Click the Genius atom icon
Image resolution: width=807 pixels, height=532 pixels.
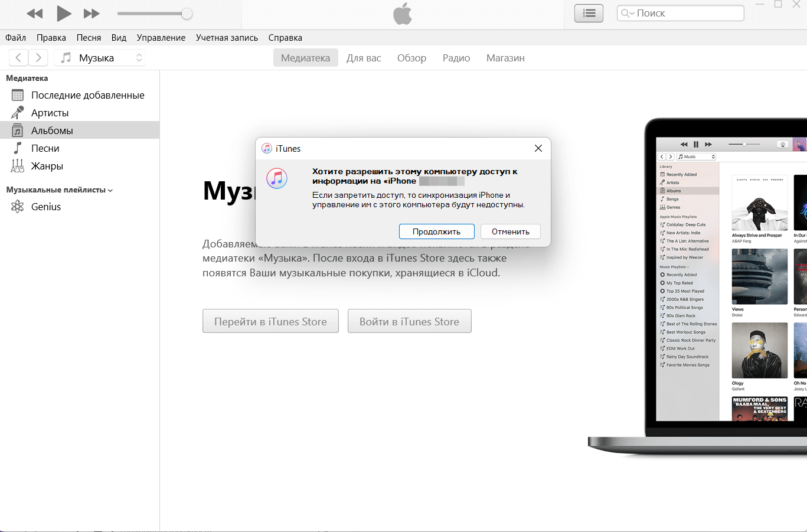click(17, 207)
